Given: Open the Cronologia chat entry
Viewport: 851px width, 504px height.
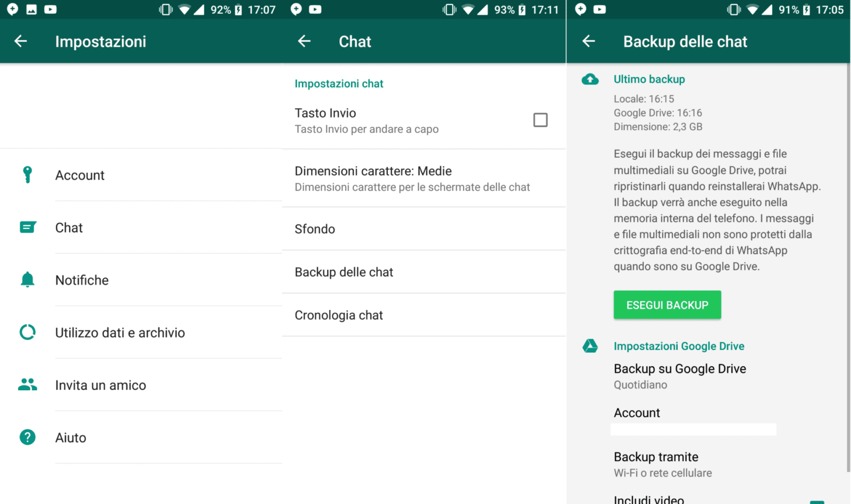Looking at the screenshot, I should [x=424, y=315].
